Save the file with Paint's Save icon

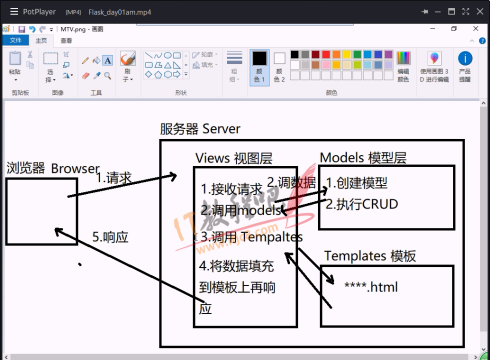tap(22, 29)
